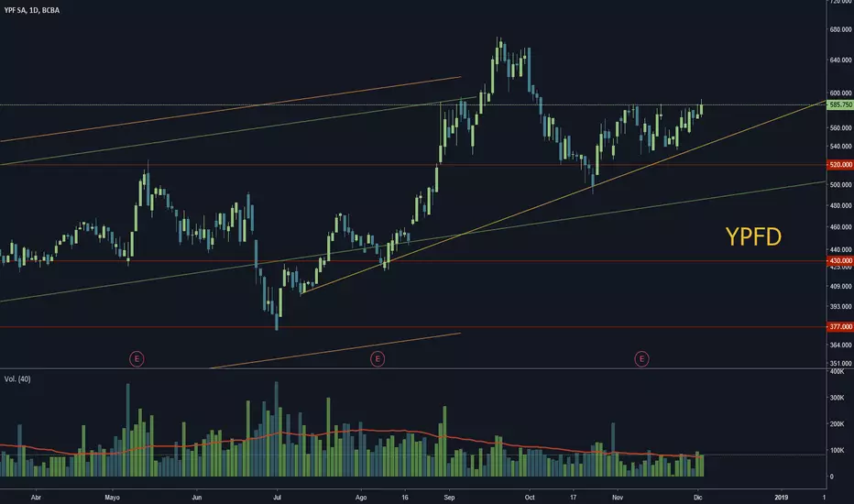Click the Mayo date label on time axis
The height and width of the screenshot is (504, 854).
point(112,498)
